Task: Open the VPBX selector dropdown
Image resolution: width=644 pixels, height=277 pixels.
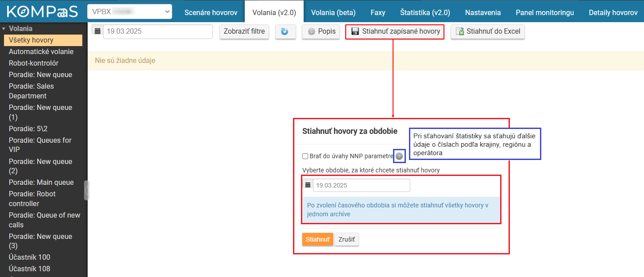Action: tap(130, 12)
